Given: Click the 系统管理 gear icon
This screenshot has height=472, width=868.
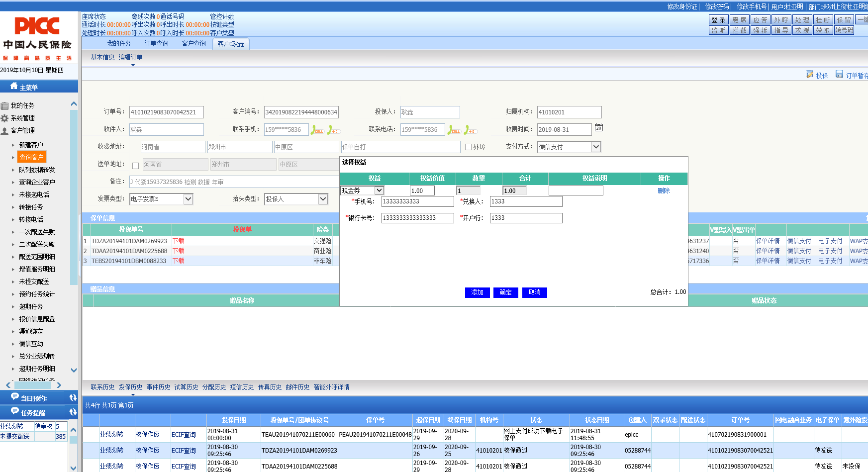Looking at the screenshot, I should [5, 118].
